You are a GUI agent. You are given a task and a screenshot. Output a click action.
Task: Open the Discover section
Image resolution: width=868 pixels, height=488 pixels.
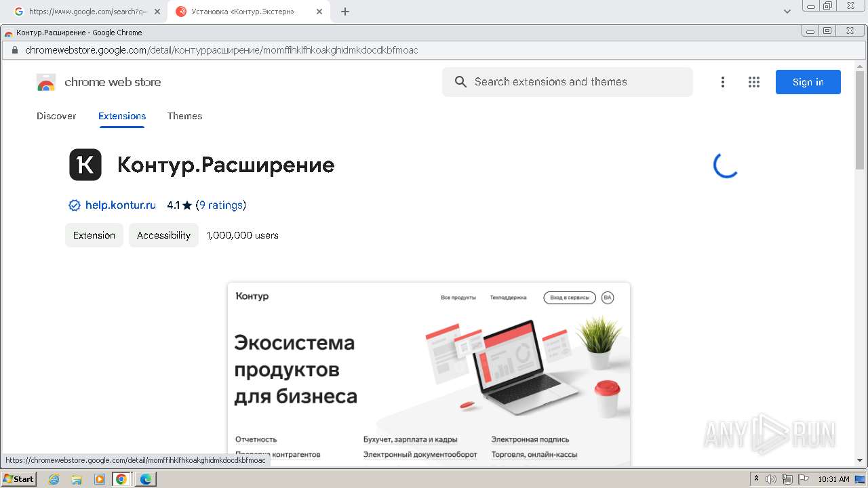pos(56,116)
